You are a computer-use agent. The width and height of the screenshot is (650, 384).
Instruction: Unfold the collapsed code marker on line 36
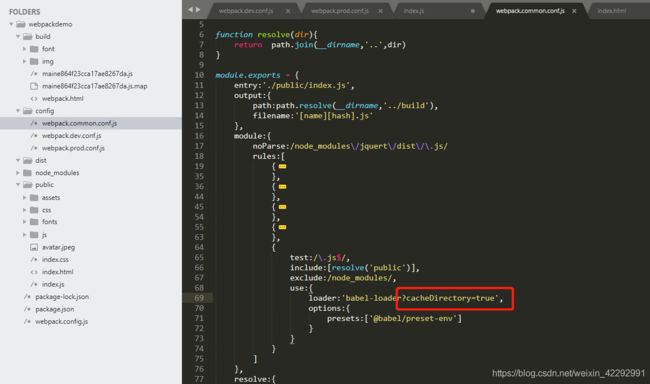click(x=282, y=187)
